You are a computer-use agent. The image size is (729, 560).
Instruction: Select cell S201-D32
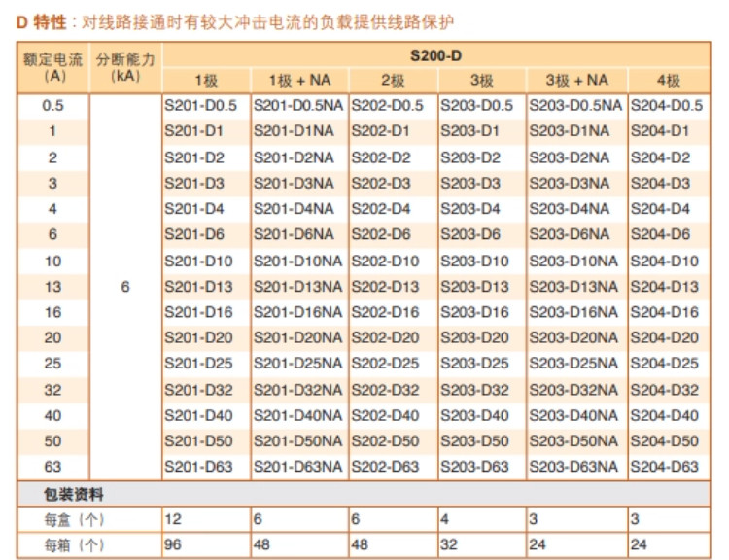[198, 390]
